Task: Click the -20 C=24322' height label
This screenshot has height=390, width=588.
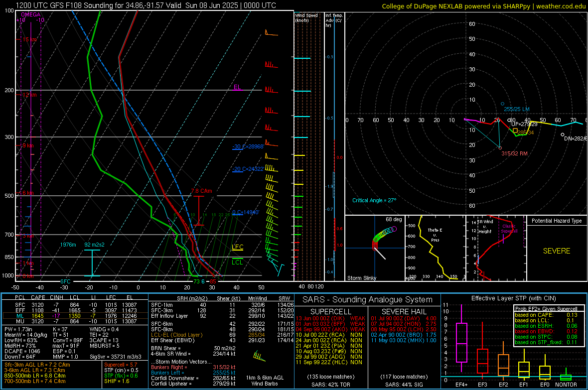Action: (248, 169)
